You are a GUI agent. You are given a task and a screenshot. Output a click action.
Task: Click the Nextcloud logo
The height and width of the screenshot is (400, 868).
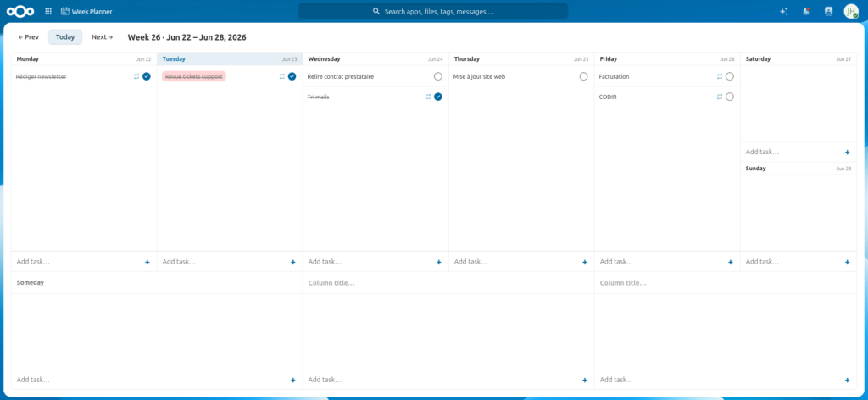[x=20, y=11]
